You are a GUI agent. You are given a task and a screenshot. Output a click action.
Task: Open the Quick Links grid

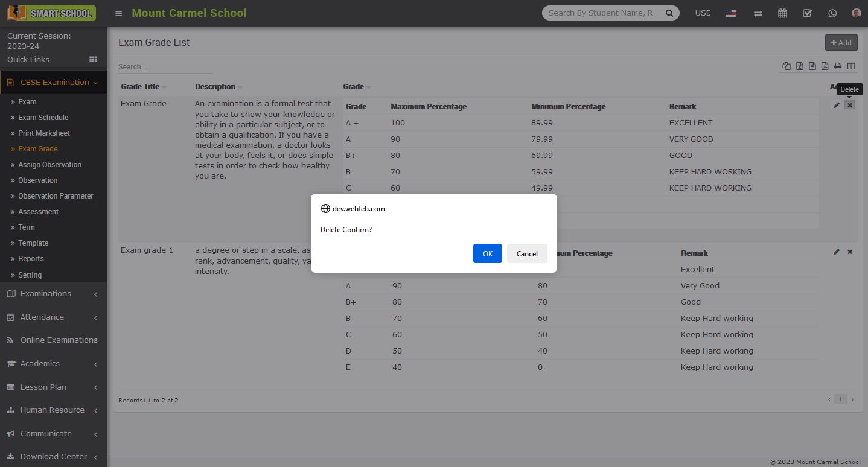coord(93,59)
